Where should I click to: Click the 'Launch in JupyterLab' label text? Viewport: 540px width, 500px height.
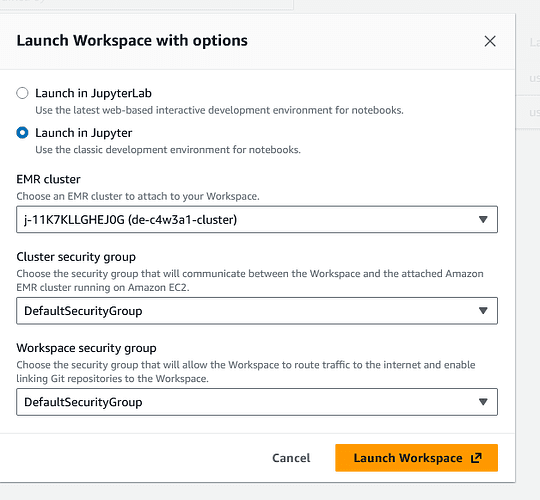pyautogui.click(x=93, y=93)
